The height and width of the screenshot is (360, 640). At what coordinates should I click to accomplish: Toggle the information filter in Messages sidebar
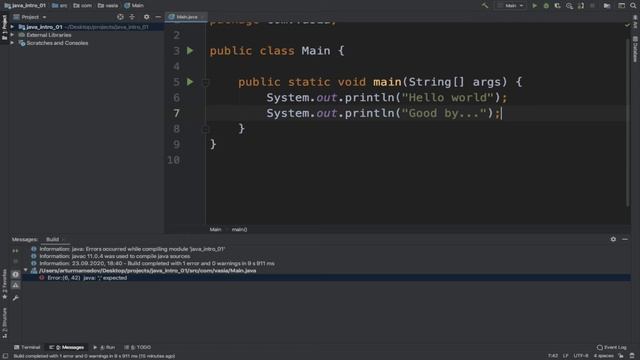[x=16, y=274]
